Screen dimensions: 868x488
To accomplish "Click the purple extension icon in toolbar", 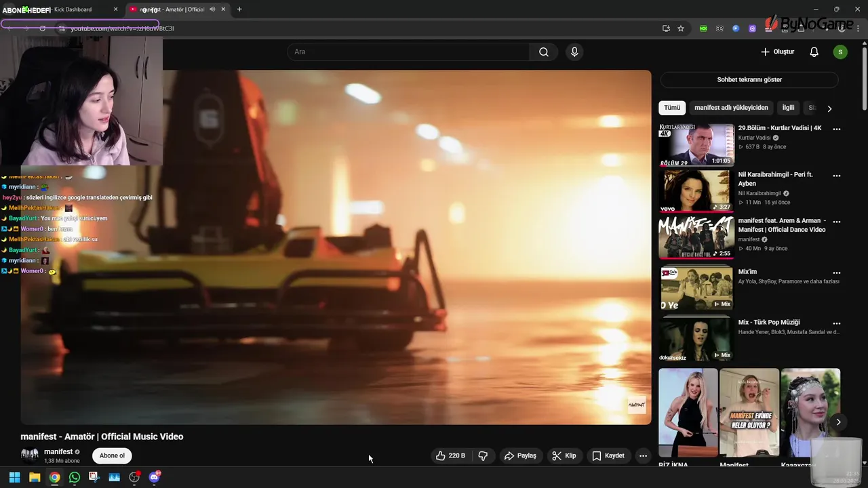I will [x=752, y=28].
